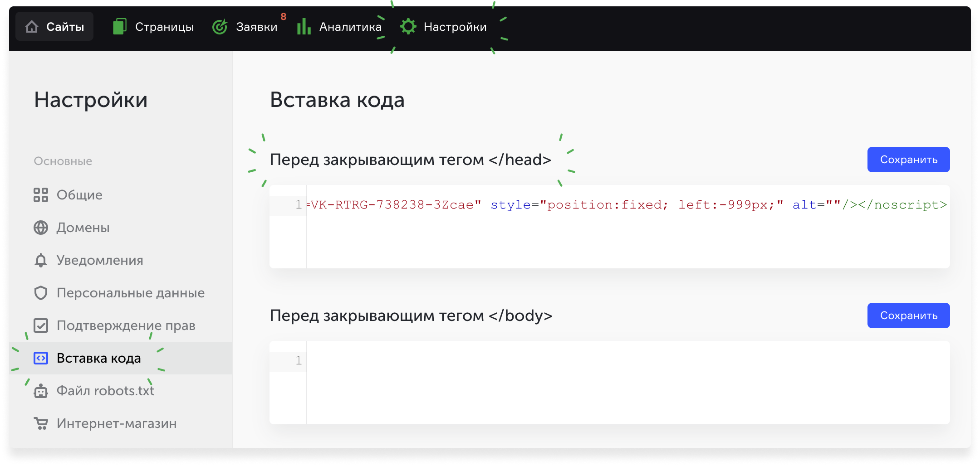This screenshot has width=980, height=466.
Task: Save the code before the </body> tag
Action: click(x=908, y=316)
